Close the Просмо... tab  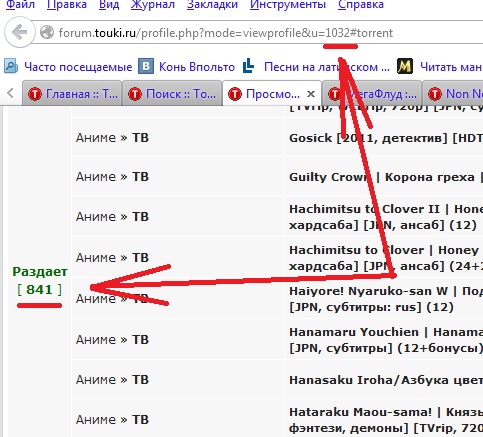[311, 94]
